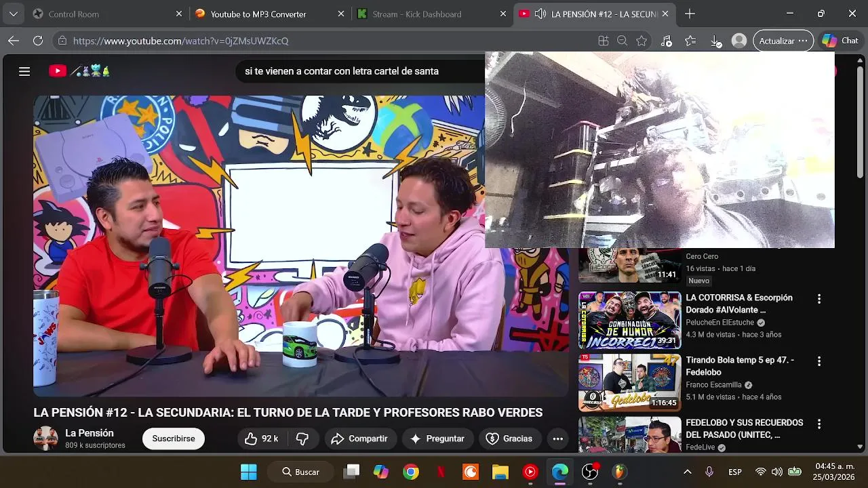This screenshot has width=868, height=488.
Task: Open Tirando Bola temp 5 ep 47 thumbnail
Action: tap(629, 382)
